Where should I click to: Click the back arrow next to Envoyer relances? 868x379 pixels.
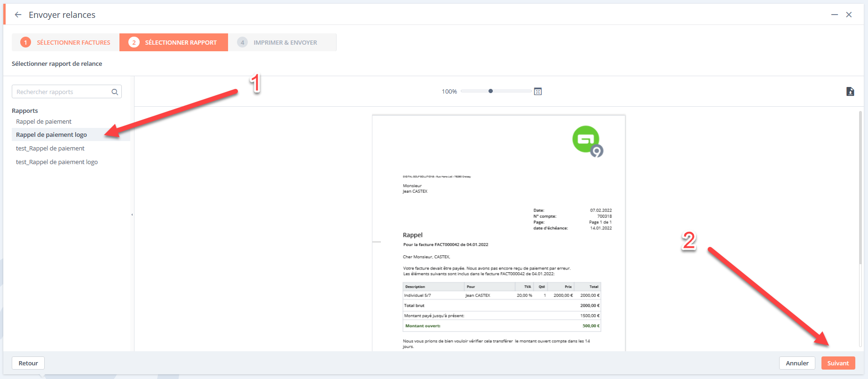pyautogui.click(x=18, y=15)
